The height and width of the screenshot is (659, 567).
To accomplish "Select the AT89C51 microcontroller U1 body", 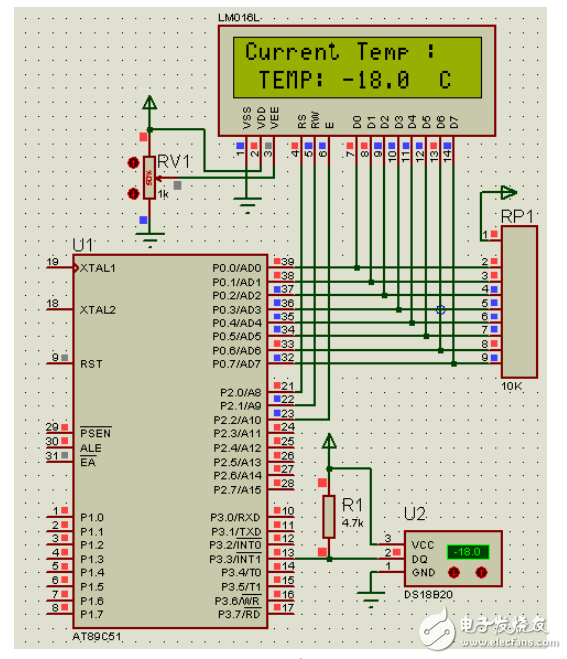I will coord(170,441).
